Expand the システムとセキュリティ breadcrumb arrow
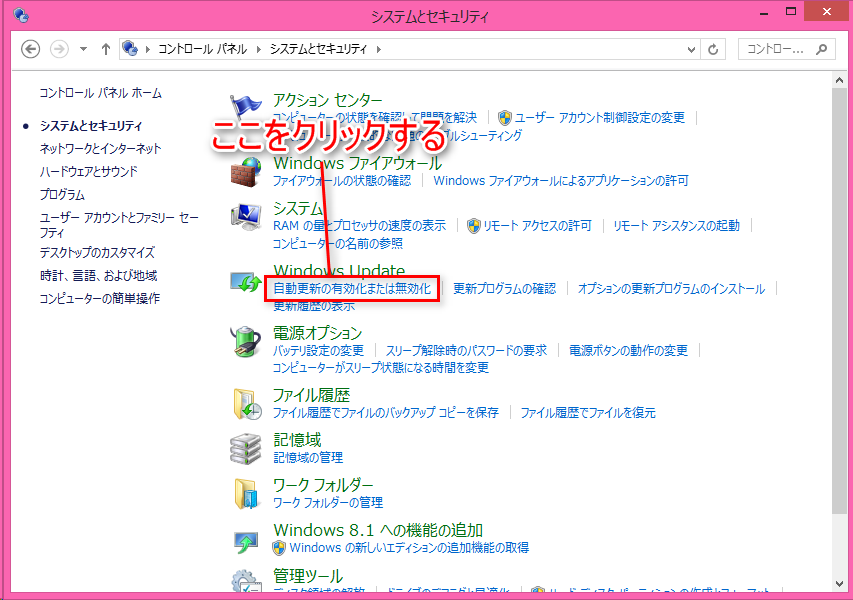The width and height of the screenshot is (853, 600). tap(379, 49)
